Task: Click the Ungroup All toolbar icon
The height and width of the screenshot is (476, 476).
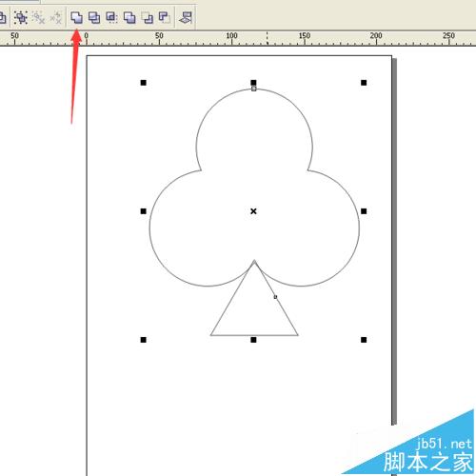Action: point(56,17)
